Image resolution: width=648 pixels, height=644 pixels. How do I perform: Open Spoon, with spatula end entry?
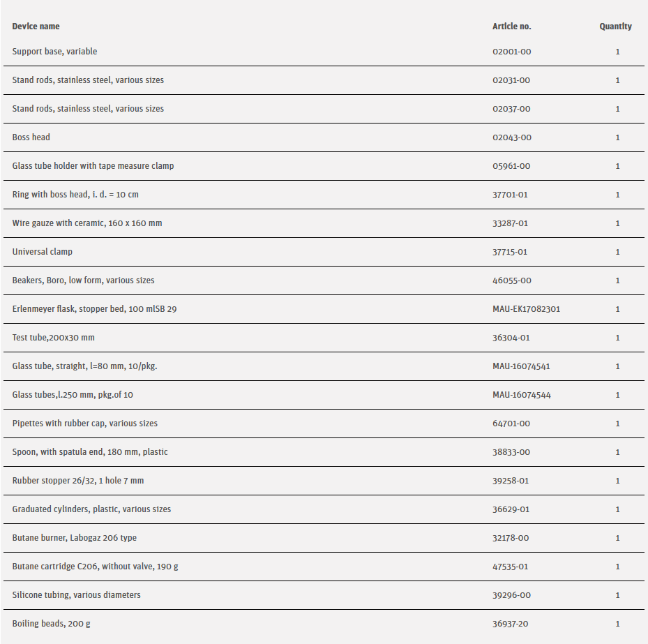pyautogui.click(x=90, y=452)
